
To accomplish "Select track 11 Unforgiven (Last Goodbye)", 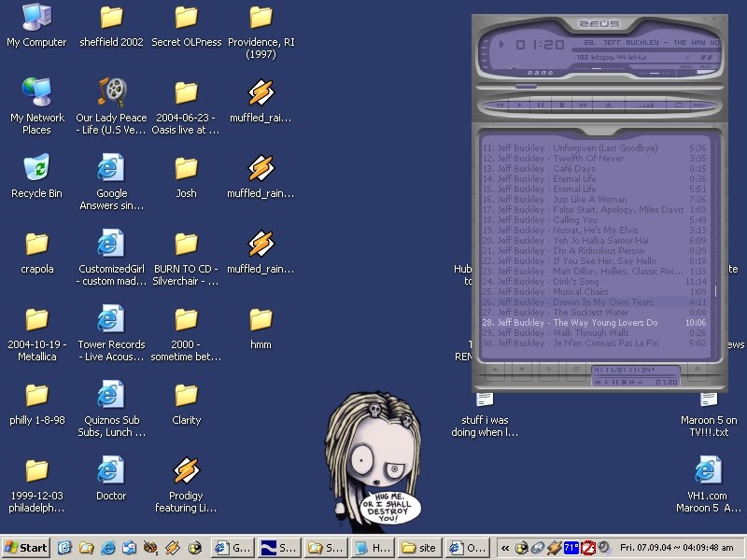I will pos(594,148).
